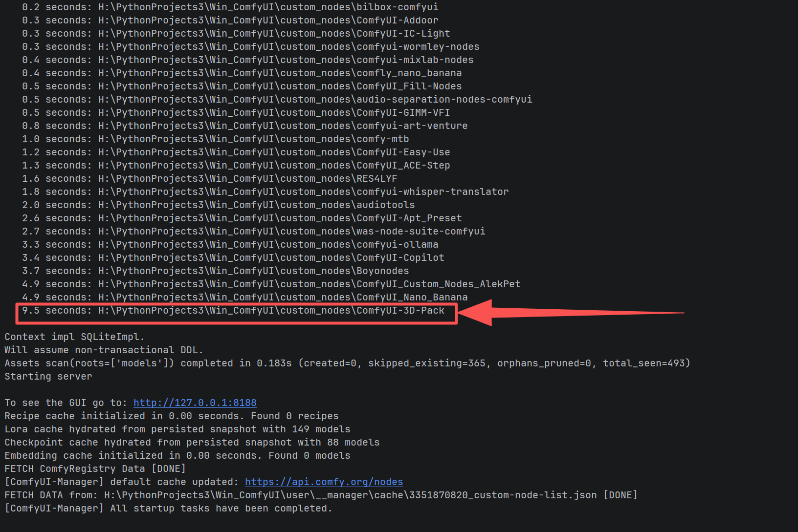
Task: Click the comfyui-ollama log line
Action: [230, 244]
